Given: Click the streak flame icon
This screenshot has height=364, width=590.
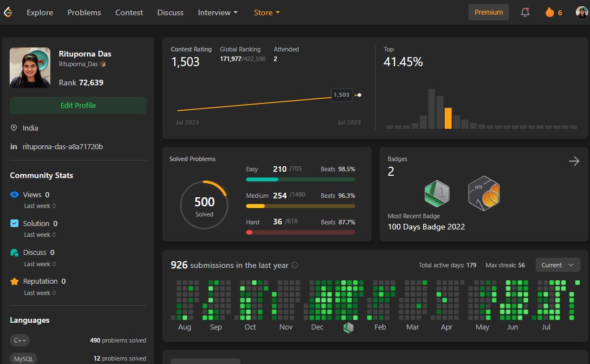Looking at the screenshot, I should point(549,12).
